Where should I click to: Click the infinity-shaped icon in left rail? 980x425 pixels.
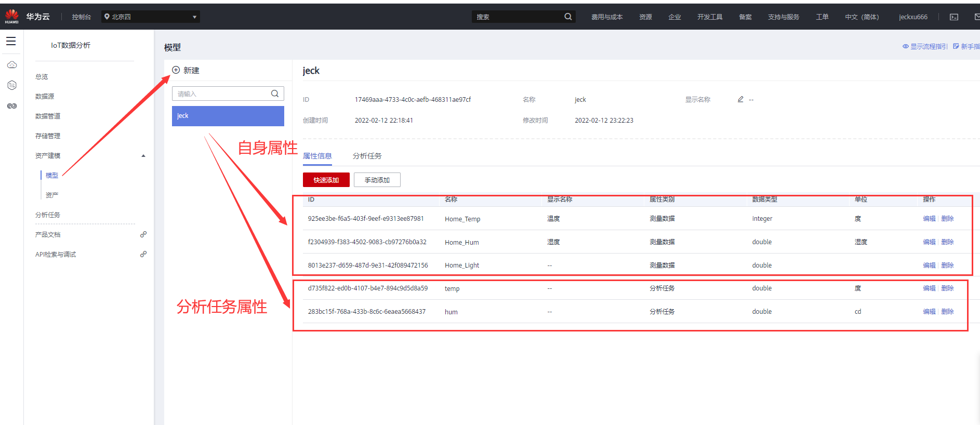(12, 106)
